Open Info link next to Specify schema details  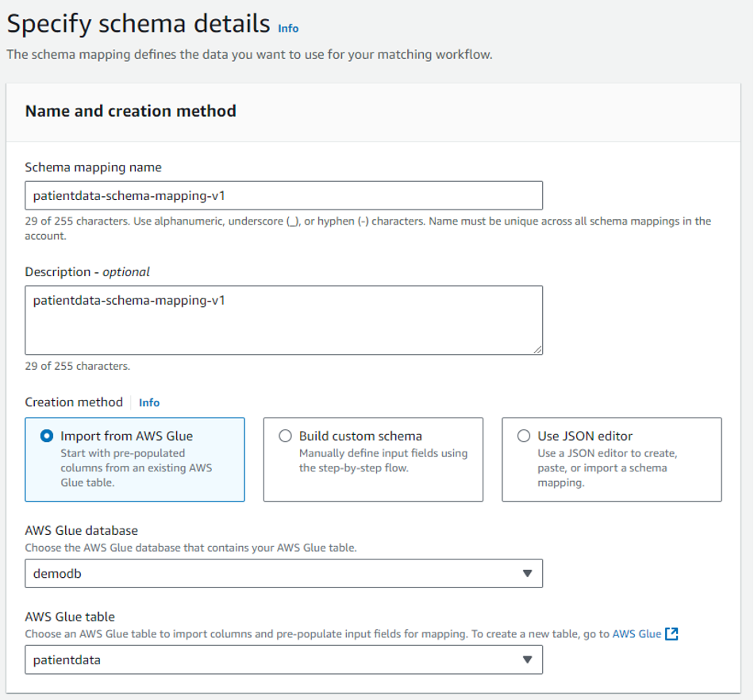click(x=288, y=28)
